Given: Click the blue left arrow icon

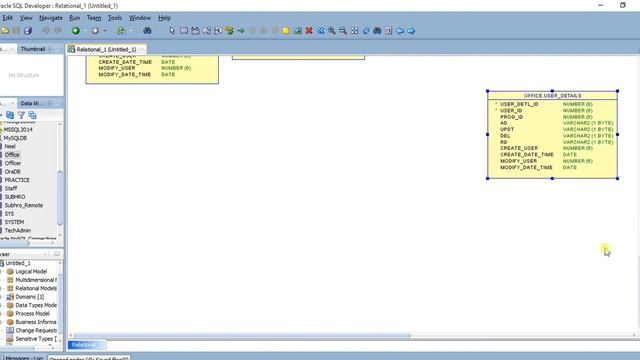Looking at the screenshot, I should 400,31.
